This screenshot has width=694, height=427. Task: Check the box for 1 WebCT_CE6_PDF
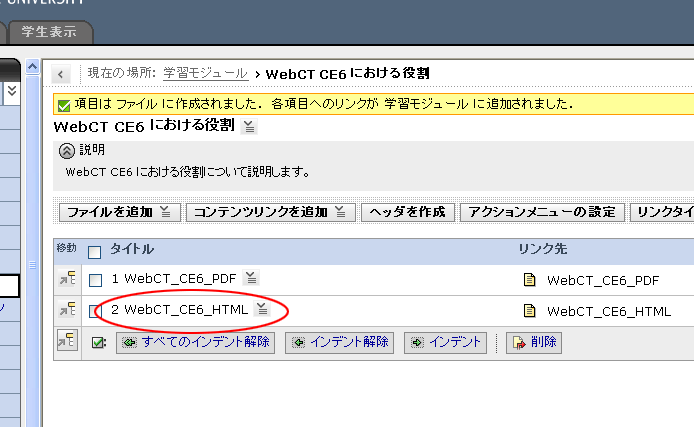point(95,281)
